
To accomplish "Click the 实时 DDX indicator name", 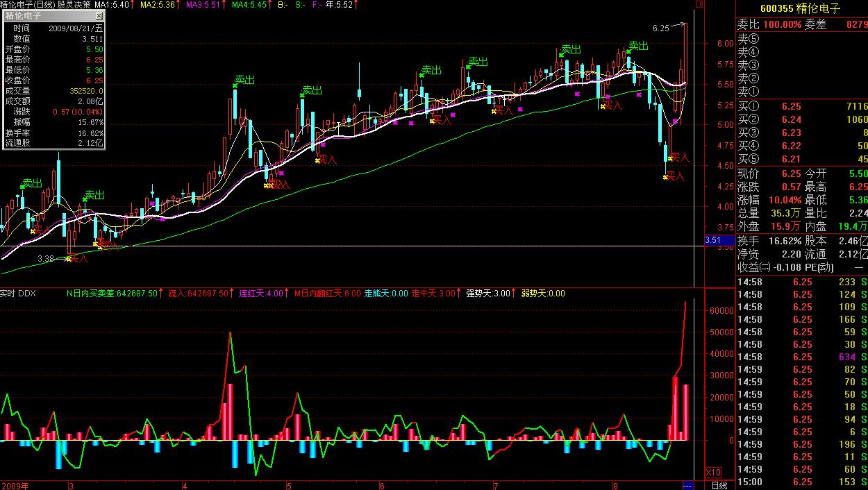I will 18,294.
